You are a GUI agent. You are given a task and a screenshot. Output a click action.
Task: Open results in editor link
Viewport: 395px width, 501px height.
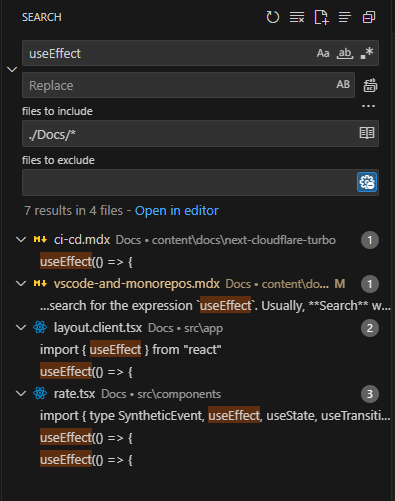177,211
